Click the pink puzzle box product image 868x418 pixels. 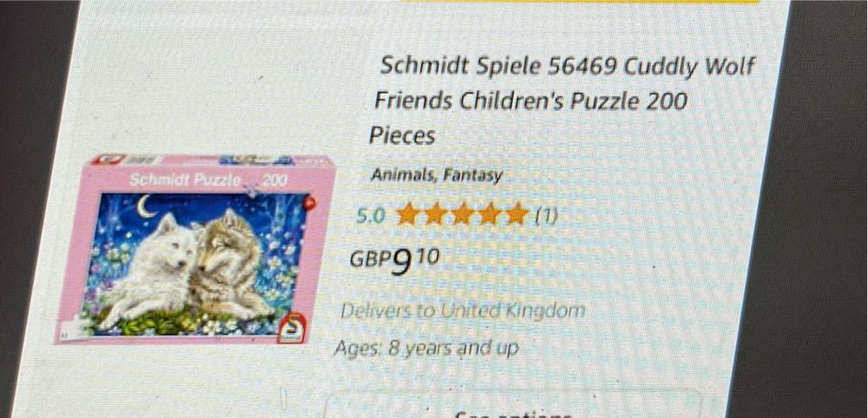click(x=194, y=250)
